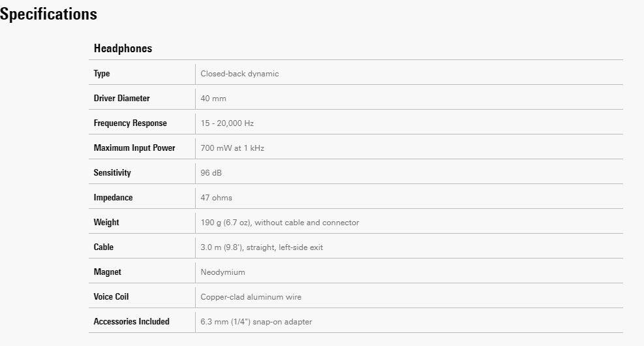Select the Frequency Response label
The width and height of the screenshot is (644, 346).
point(130,123)
